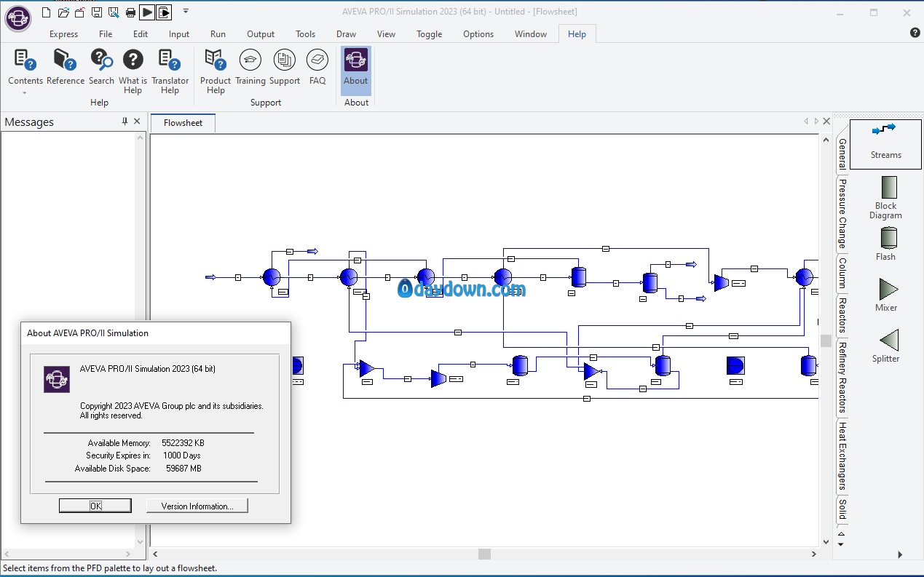The image size is (924, 577).
Task: Click the flowsheet vertical scrollbar thumb
Action: (x=826, y=341)
